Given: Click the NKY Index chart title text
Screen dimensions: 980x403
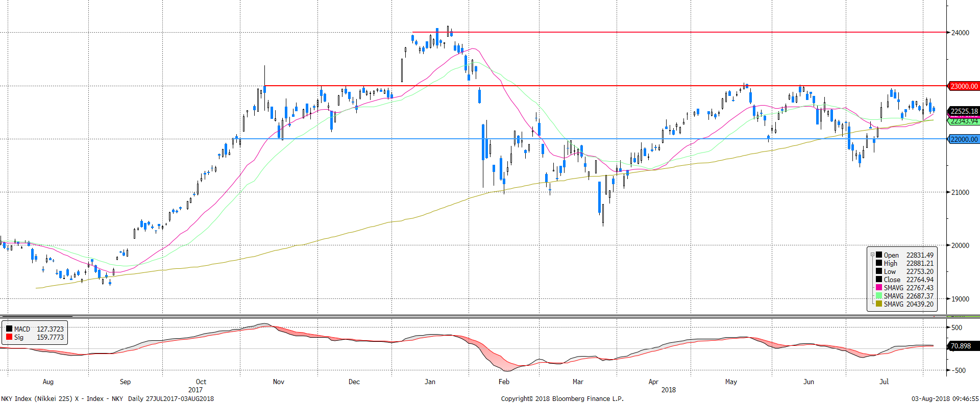Looking at the screenshot, I should pos(108,399).
